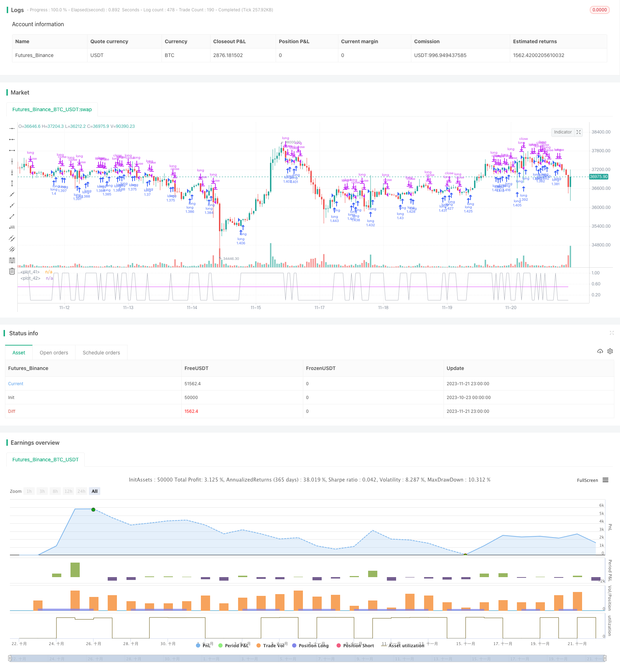Image resolution: width=620 pixels, height=672 pixels.
Task: Select the vertical ray line drawing tool
Action: click(x=12, y=172)
